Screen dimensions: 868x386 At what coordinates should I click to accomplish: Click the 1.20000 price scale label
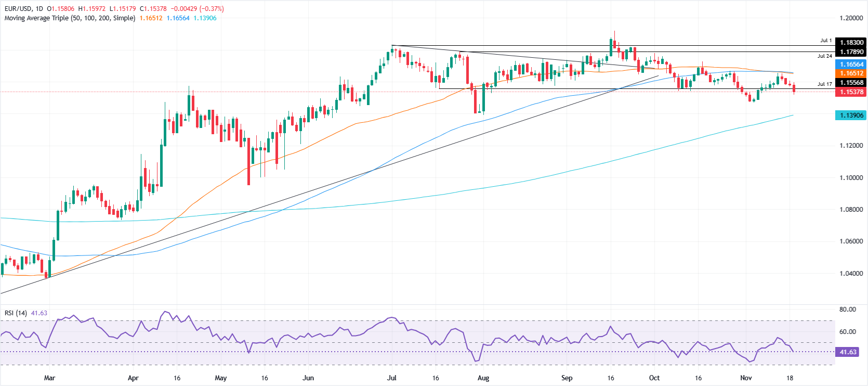(851, 18)
